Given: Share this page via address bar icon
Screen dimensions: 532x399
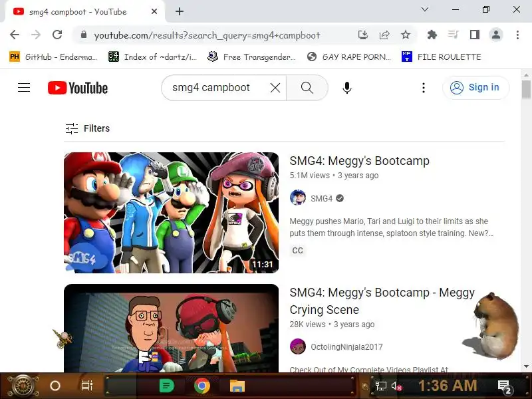Looking at the screenshot, I should [384, 35].
